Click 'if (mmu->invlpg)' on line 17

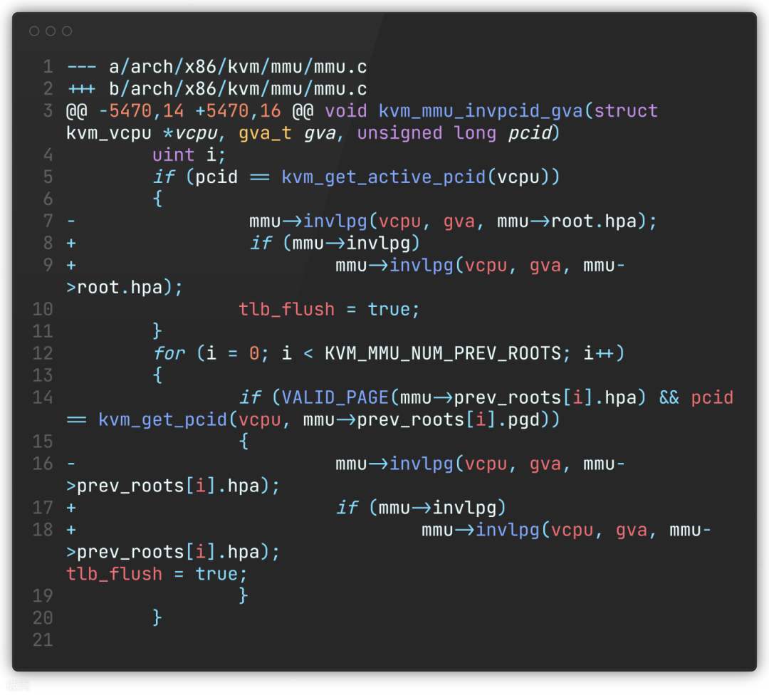421,508
